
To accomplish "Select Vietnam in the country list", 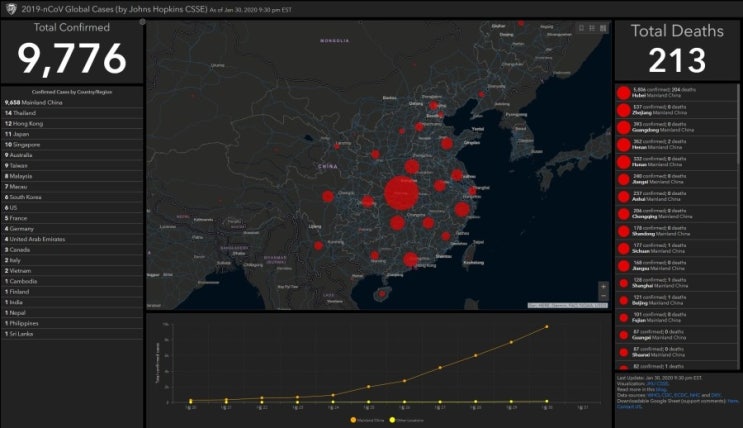I will click(x=72, y=271).
